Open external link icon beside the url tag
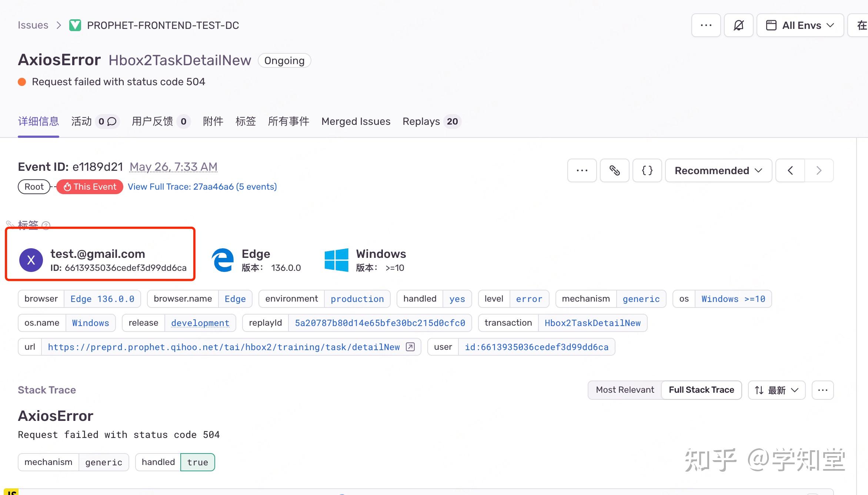The width and height of the screenshot is (868, 495). tap(410, 347)
